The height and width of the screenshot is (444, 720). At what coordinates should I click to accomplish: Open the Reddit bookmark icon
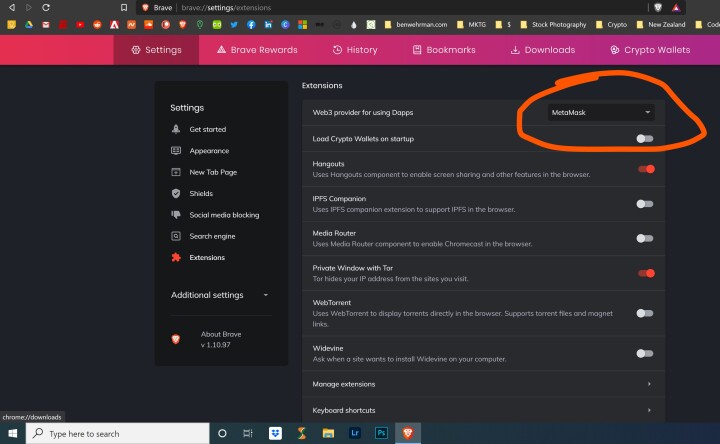(x=97, y=24)
